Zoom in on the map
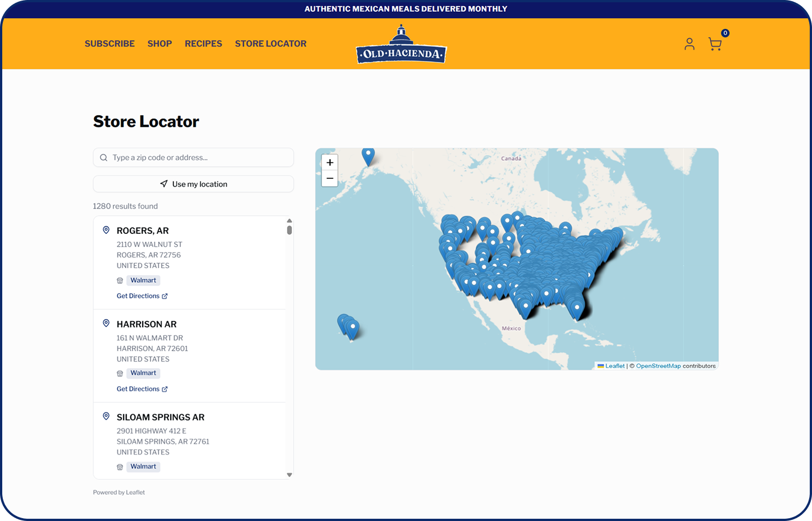Image resolution: width=812 pixels, height=521 pixels. [x=330, y=162]
